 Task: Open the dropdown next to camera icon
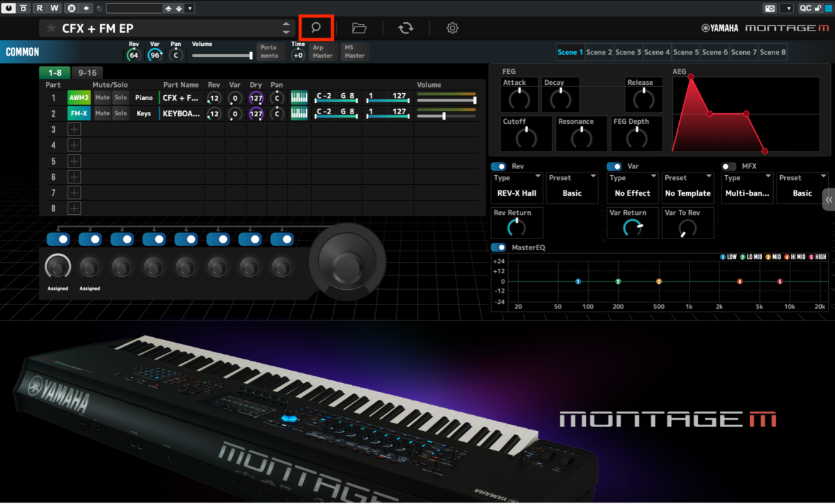pyautogui.click(x=787, y=8)
